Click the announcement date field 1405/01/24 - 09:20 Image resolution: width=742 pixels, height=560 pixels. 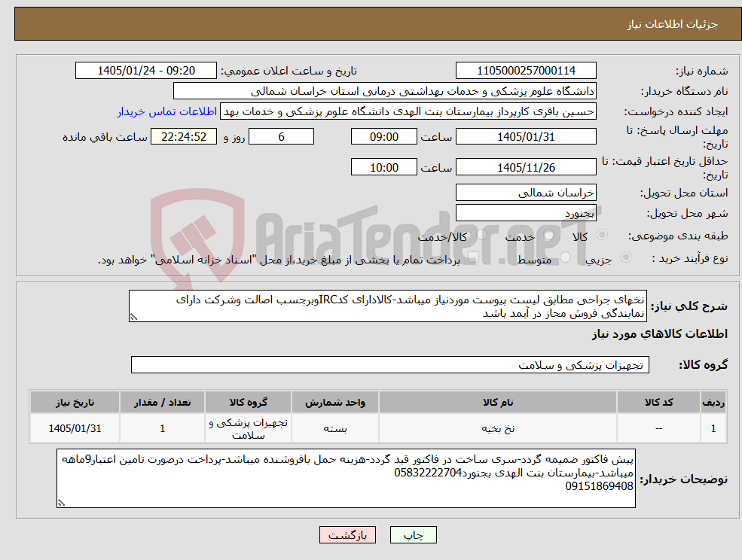(145, 71)
